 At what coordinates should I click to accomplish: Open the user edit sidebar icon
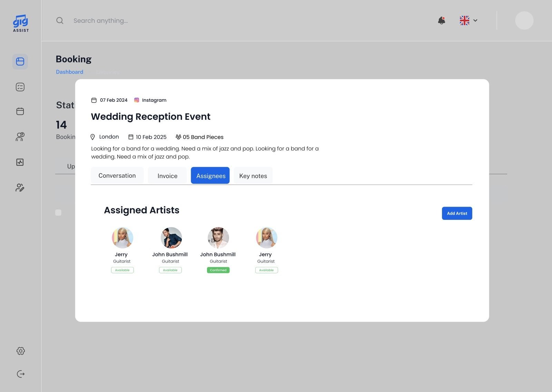20,188
